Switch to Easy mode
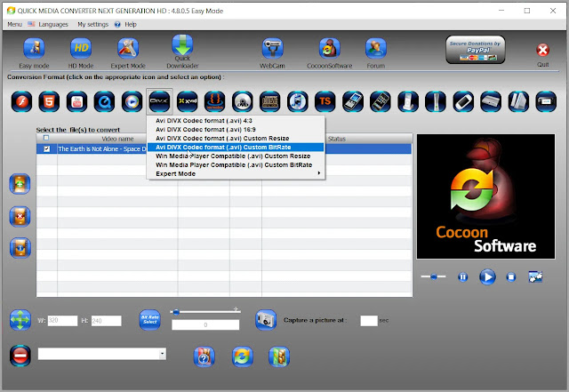Viewport: 569px width, 392px height. pos(34,48)
